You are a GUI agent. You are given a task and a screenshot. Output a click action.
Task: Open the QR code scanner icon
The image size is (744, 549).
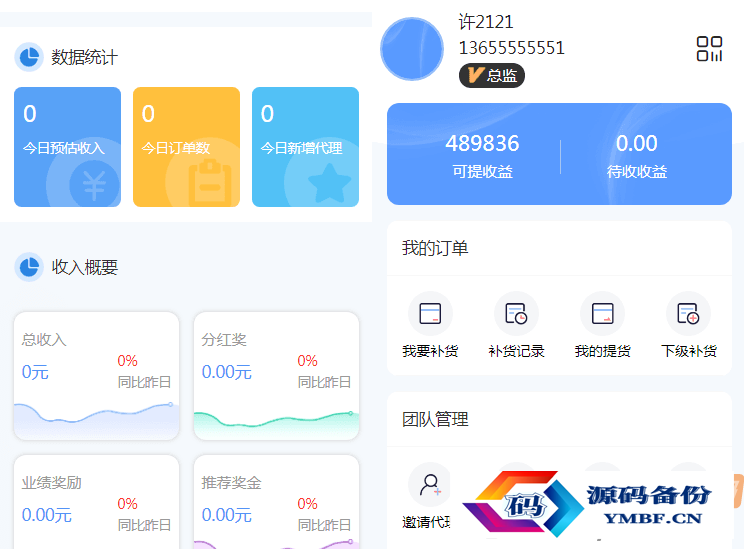(709, 49)
